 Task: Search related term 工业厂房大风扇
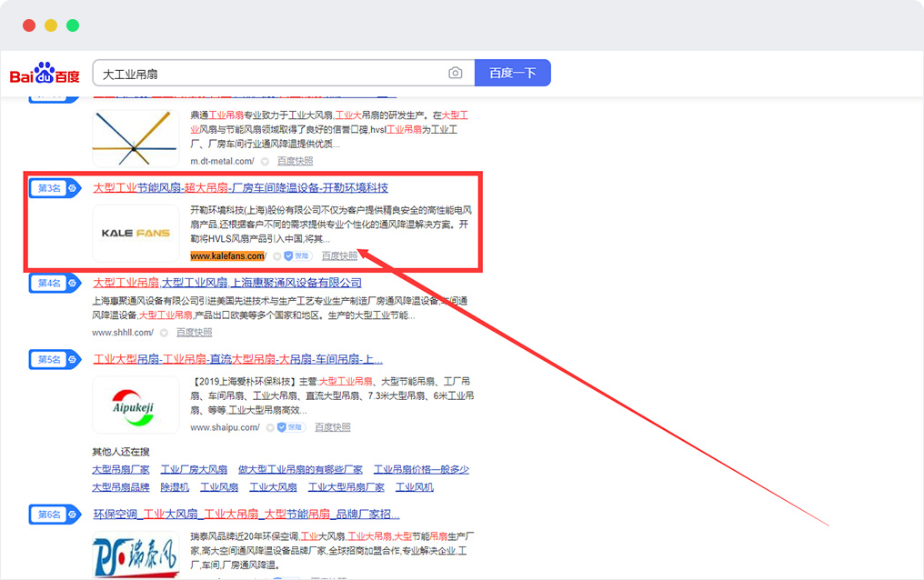194,470
